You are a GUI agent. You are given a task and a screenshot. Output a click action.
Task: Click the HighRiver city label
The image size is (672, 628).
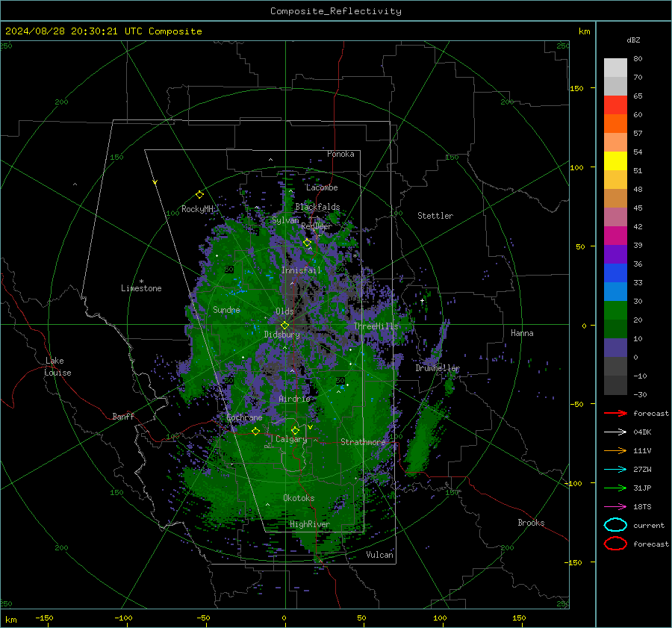(310, 524)
